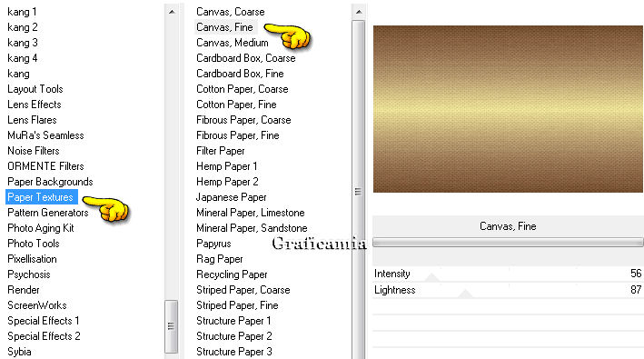
Task: Select the highlighted Paper Textures category
Action: coord(42,197)
